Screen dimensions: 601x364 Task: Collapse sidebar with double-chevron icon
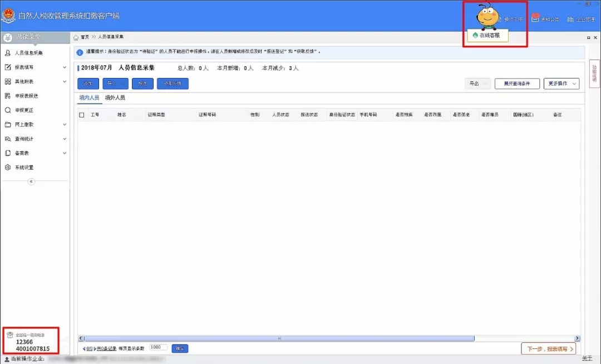[x=31, y=181]
